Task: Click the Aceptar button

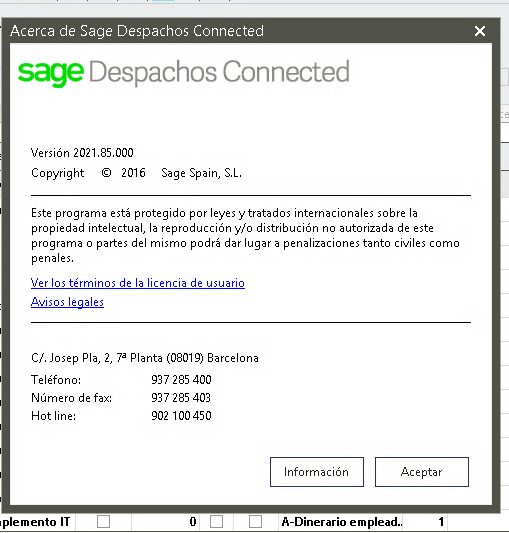Action: (x=422, y=472)
